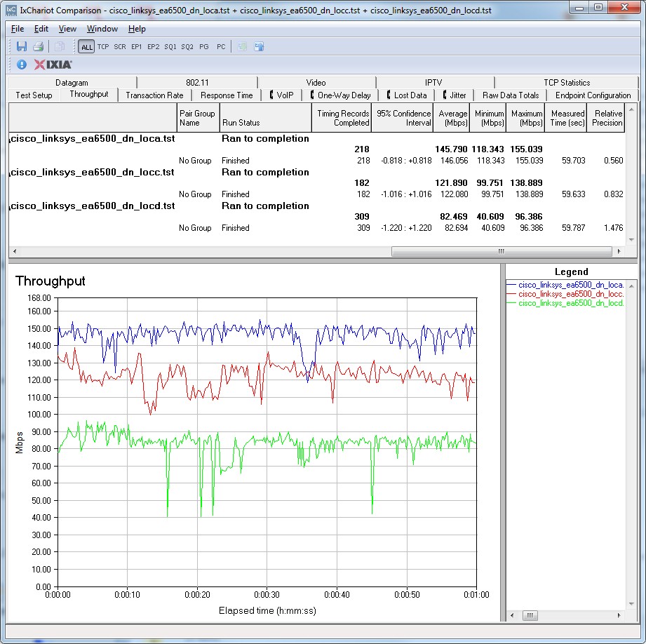The height and width of the screenshot is (644, 646).
Task: Toggle the SQ2 filter button
Action: [x=187, y=47]
